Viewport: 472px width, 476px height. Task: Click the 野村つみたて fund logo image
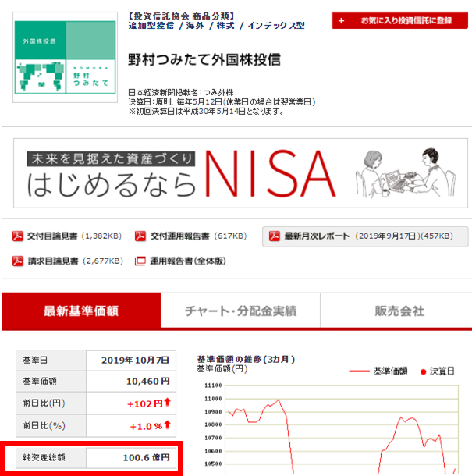65,57
